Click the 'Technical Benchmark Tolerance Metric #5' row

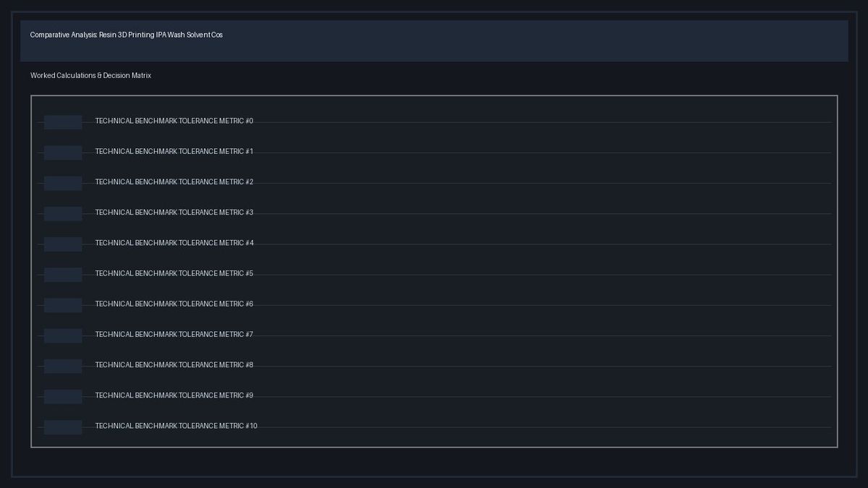click(x=174, y=273)
